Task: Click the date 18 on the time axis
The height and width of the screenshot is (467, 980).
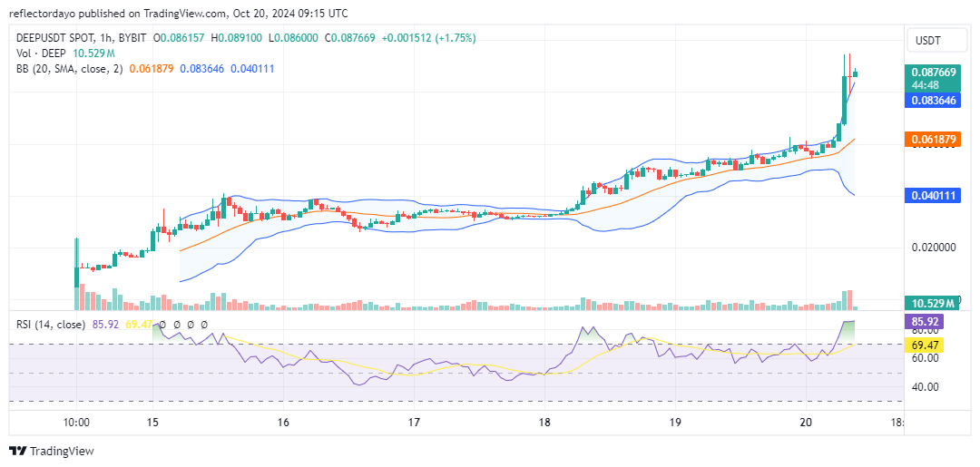Action: [544, 422]
